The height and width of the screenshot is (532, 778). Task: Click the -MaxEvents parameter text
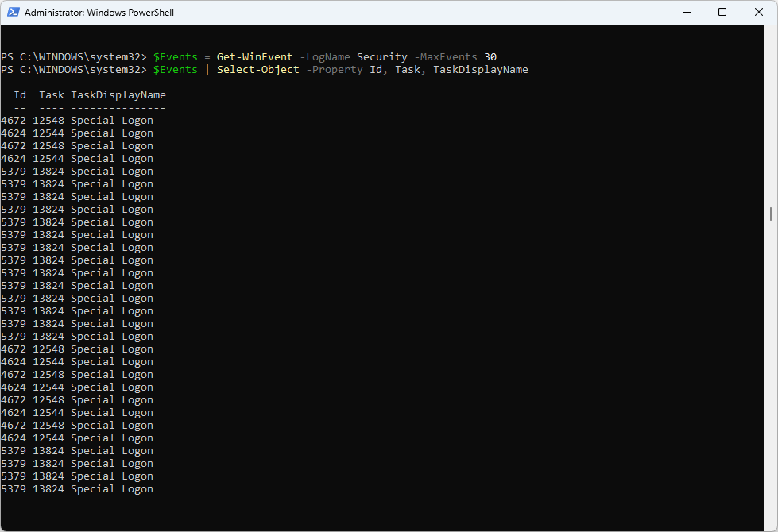(445, 57)
